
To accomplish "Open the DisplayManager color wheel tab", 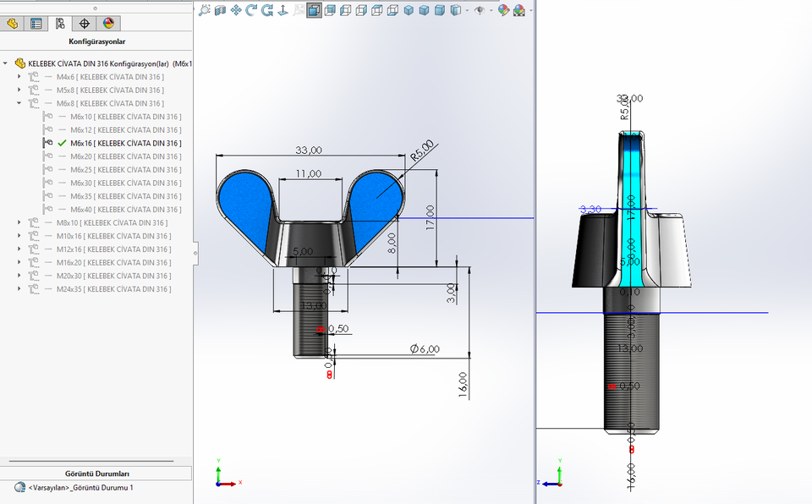I will pos(109,24).
